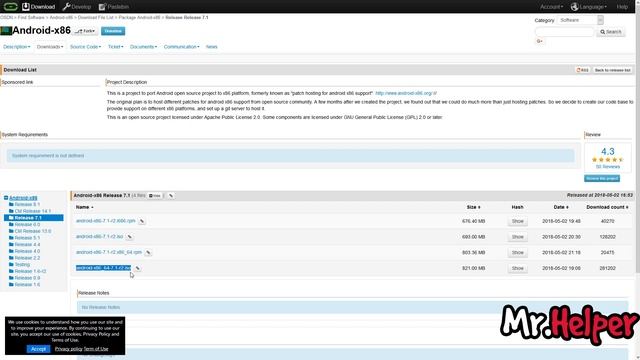Click edit pencil icon beside release title

(171, 196)
